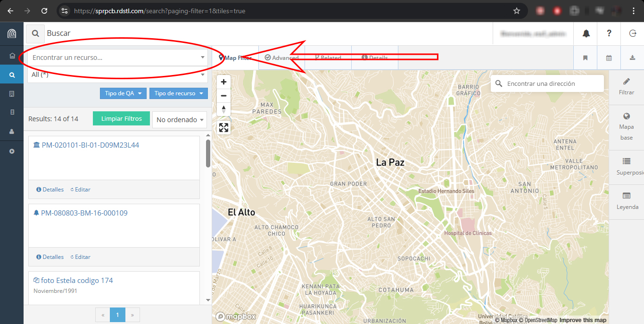Open the saved searches bookmark icon
The image size is (644, 324).
[x=585, y=58]
